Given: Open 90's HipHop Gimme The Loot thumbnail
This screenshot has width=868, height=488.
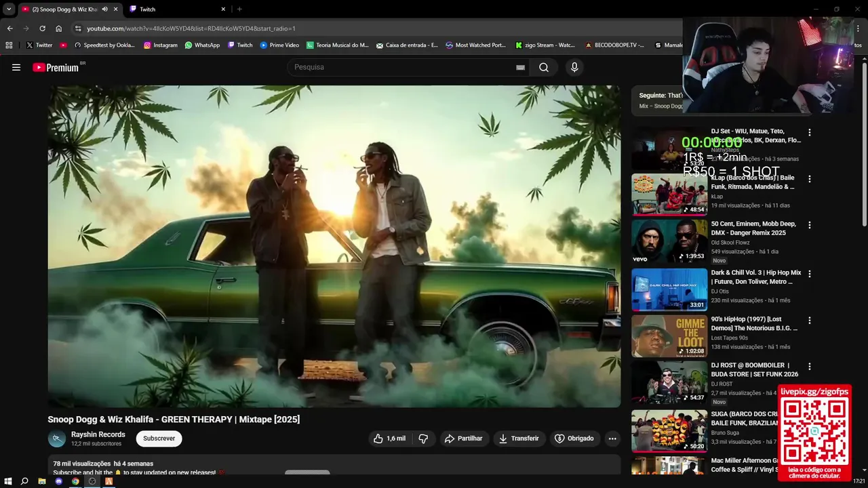Looking at the screenshot, I should pos(669,335).
